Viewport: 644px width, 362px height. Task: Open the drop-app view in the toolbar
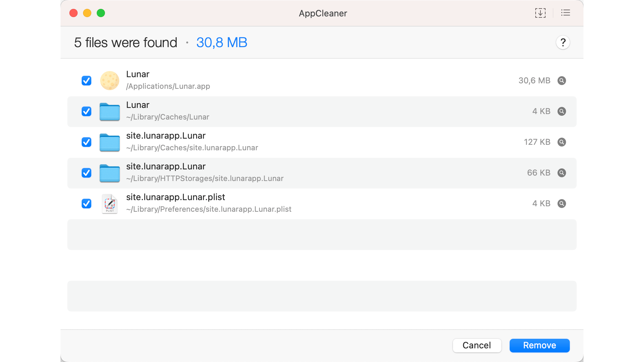pos(540,13)
